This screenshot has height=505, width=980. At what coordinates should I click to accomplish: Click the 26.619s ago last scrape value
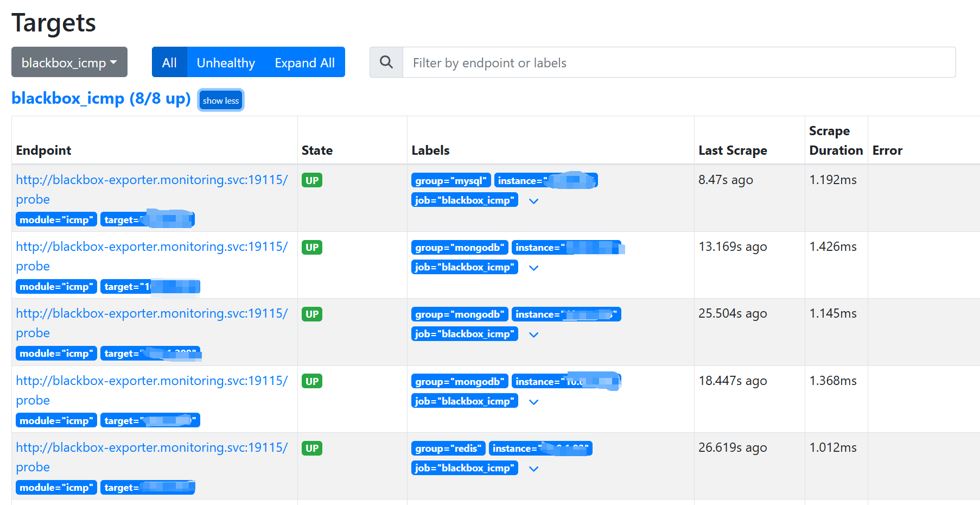tap(733, 447)
